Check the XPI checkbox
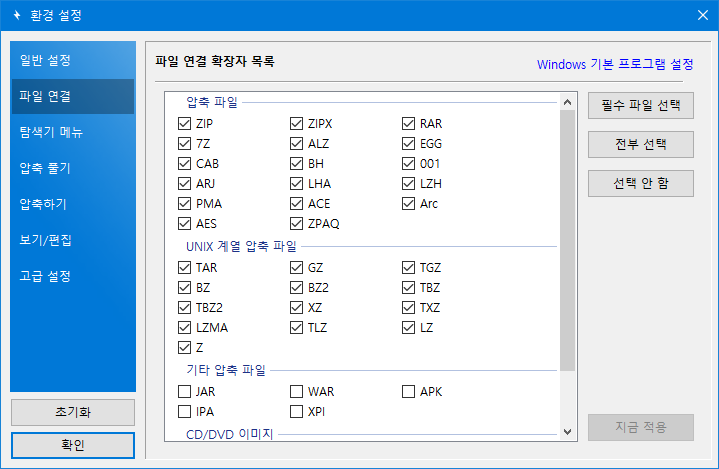The image size is (719, 469). click(x=296, y=411)
